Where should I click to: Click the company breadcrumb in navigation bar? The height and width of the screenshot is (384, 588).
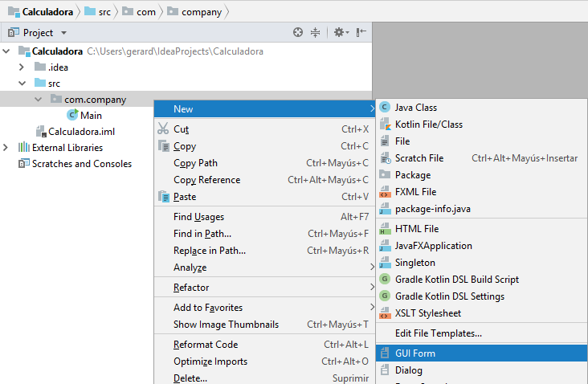click(201, 12)
